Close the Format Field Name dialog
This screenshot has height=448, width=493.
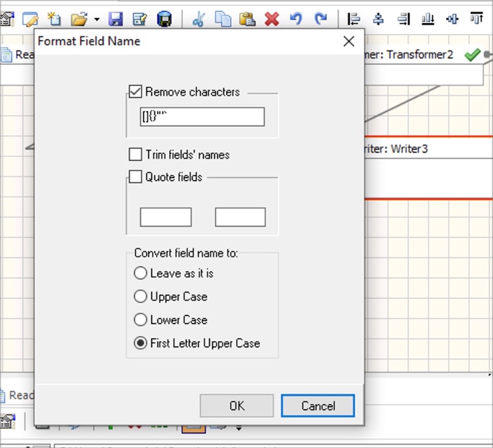pyautogui.click(x=349, y=41)
